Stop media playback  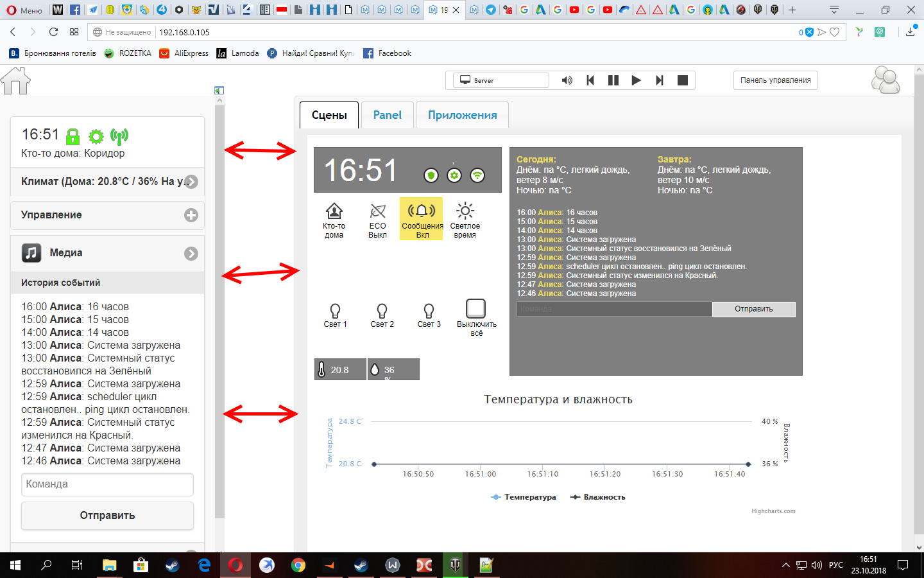683,80
